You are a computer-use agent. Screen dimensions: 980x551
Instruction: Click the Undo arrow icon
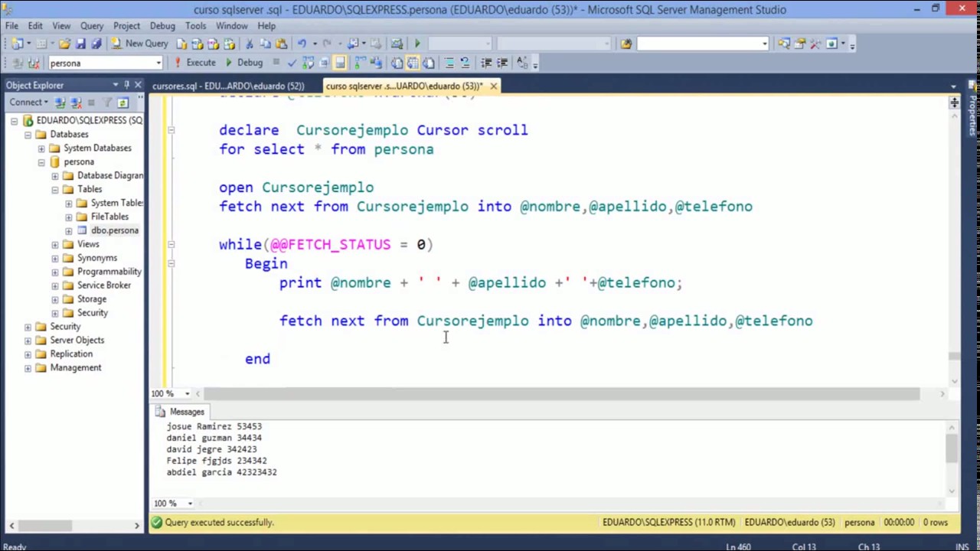click(x=302, y=44)
